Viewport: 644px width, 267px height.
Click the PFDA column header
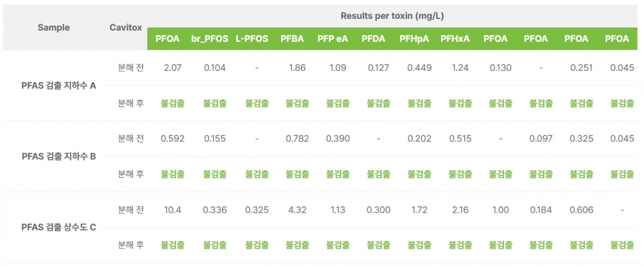(x=373, y=39)
